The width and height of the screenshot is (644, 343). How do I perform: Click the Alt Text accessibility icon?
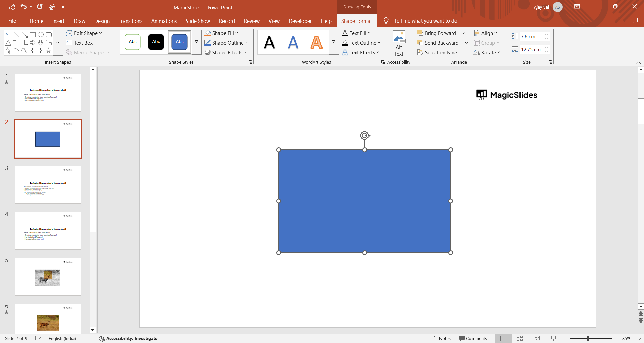(x=399, y=43)
